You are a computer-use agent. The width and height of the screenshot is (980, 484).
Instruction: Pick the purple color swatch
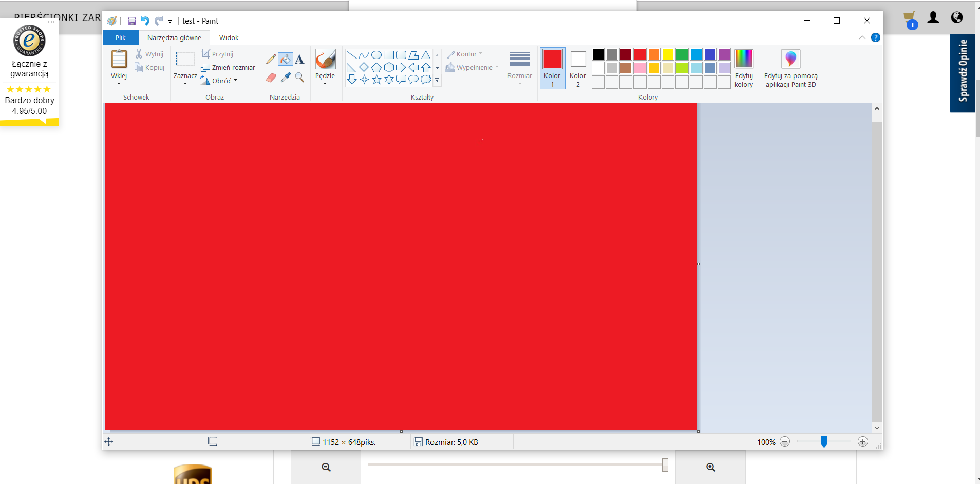724,54
